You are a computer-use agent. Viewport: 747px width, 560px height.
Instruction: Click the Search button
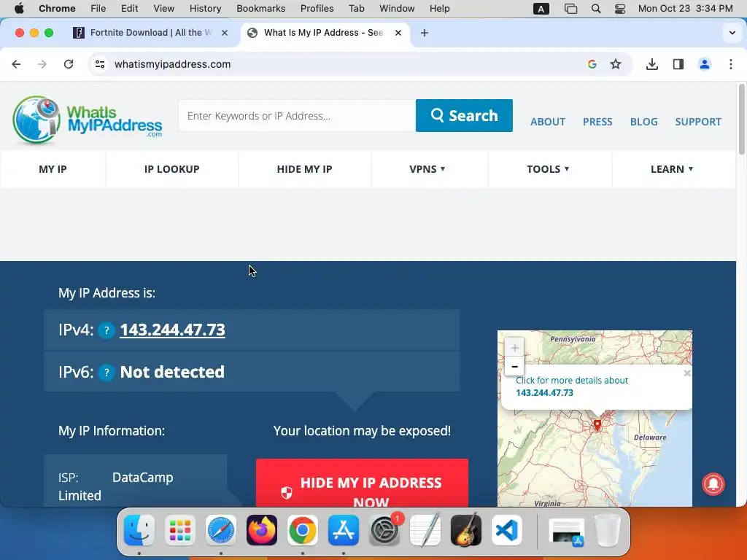[x=464, y=116]
